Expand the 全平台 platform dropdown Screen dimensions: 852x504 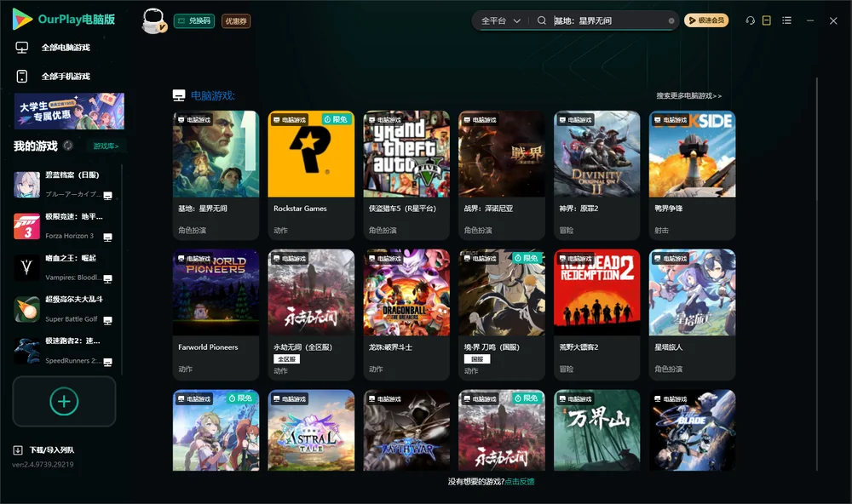click(x=500, y=20)
